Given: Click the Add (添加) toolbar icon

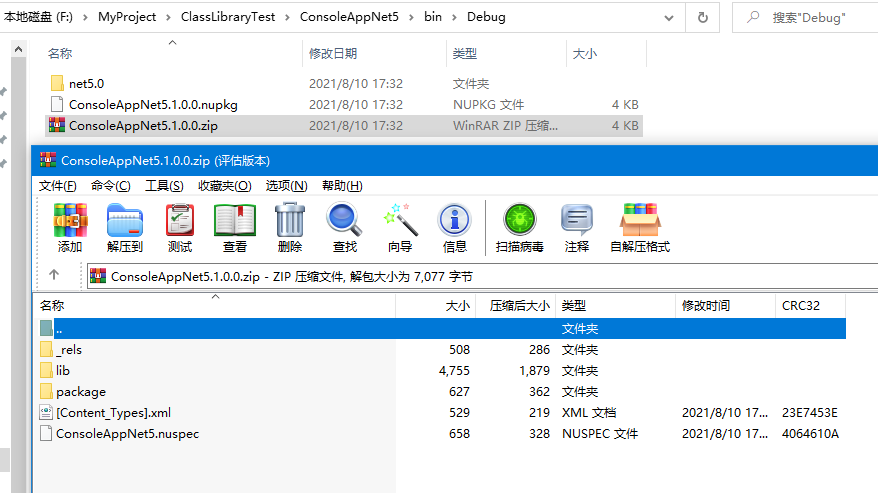Looking at the screenshot, I should tap(70, 221).
